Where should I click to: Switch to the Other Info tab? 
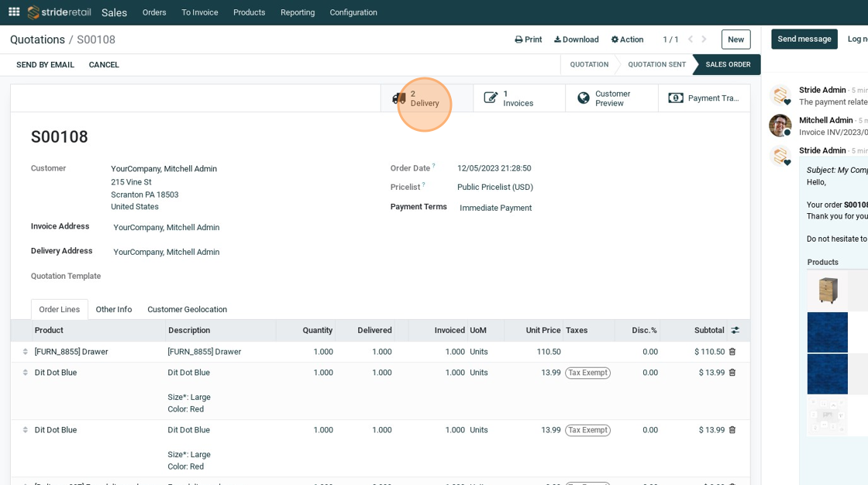pos(114,309)
